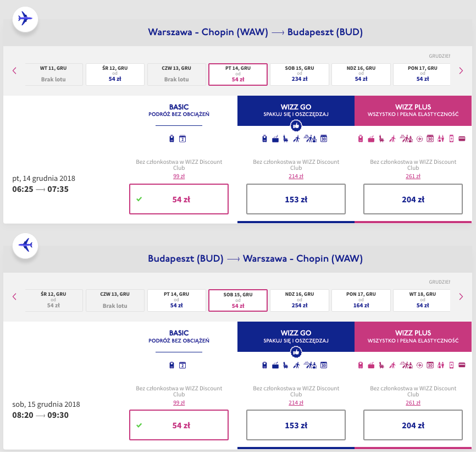Open return WIZZ PLUS 261 zł non-member link
This screenshot has height=453, width=476.
pyautogui.click(x=413, y=402)
